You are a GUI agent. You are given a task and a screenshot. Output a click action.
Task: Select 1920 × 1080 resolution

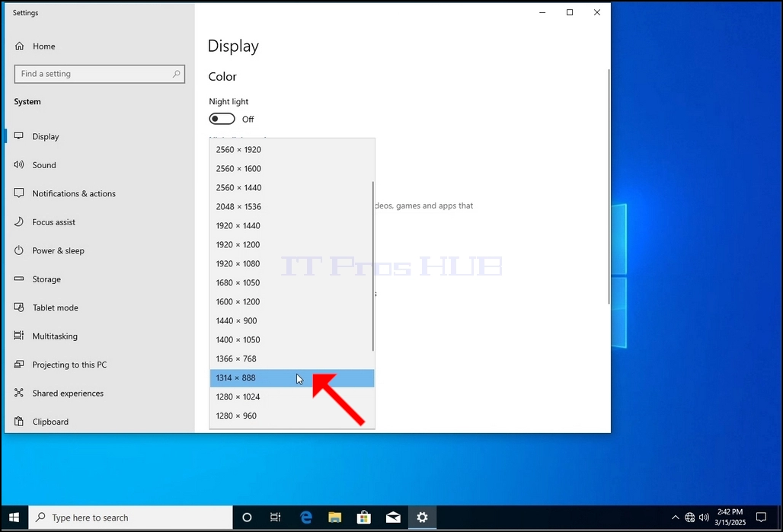[292, 263]
